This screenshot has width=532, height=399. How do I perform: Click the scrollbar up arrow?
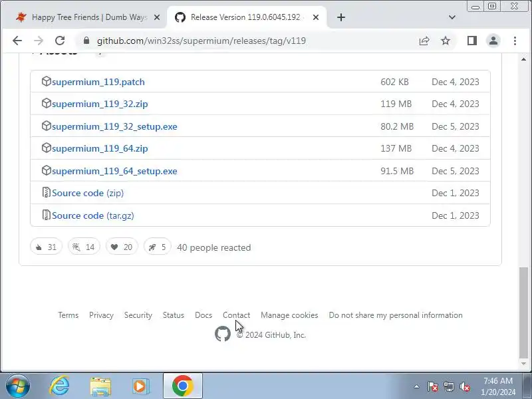(523, 59)
